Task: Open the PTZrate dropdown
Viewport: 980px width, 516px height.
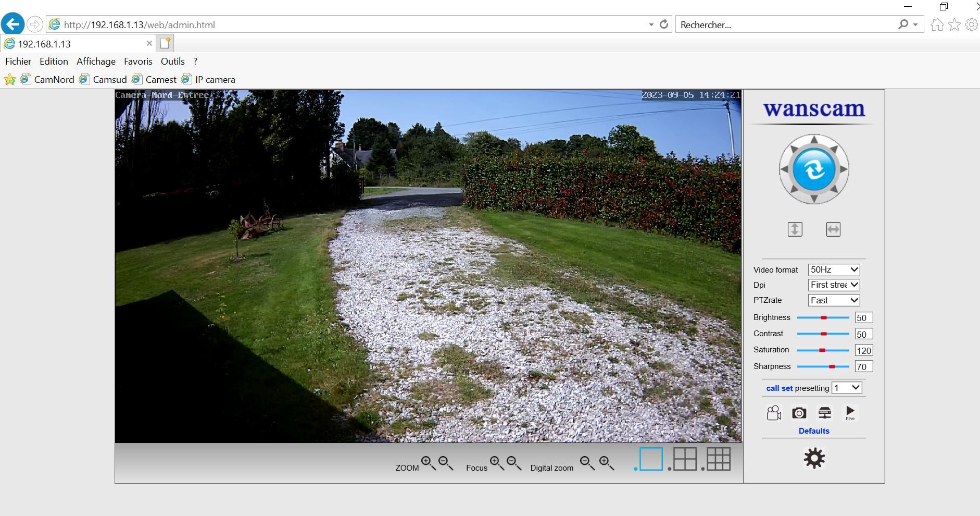Action: click(x=834, y=300)
